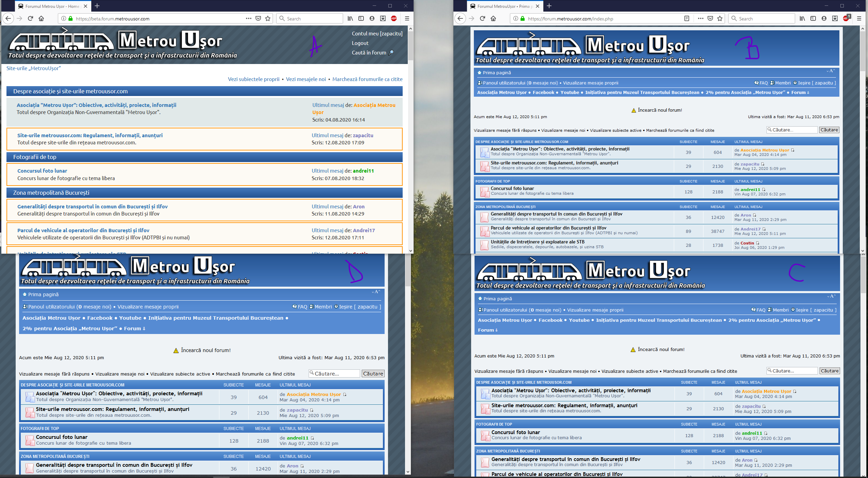Open beta forum Concursul foto lunar
868x478 pixels.
42,171
